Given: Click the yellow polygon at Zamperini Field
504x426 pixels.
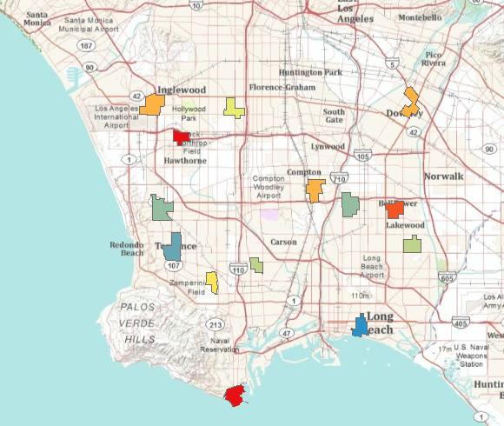Looking at the screenshot, I should click(212, 283).
